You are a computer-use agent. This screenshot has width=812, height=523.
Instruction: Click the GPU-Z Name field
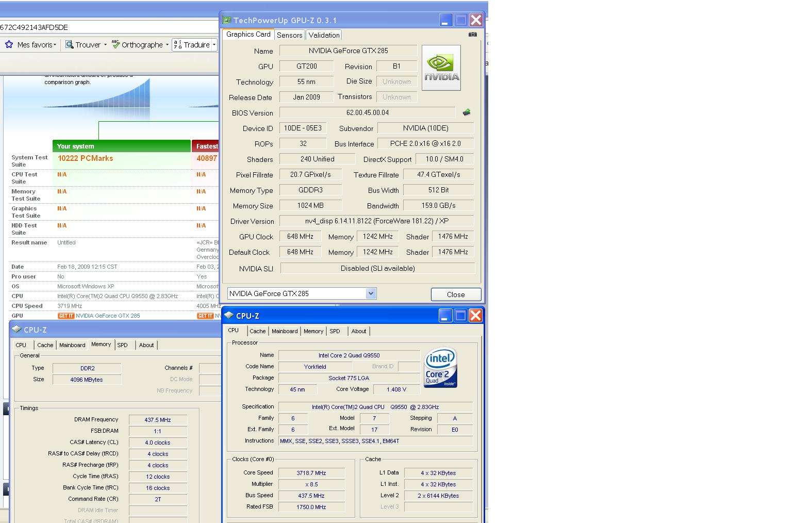point(349,51)
